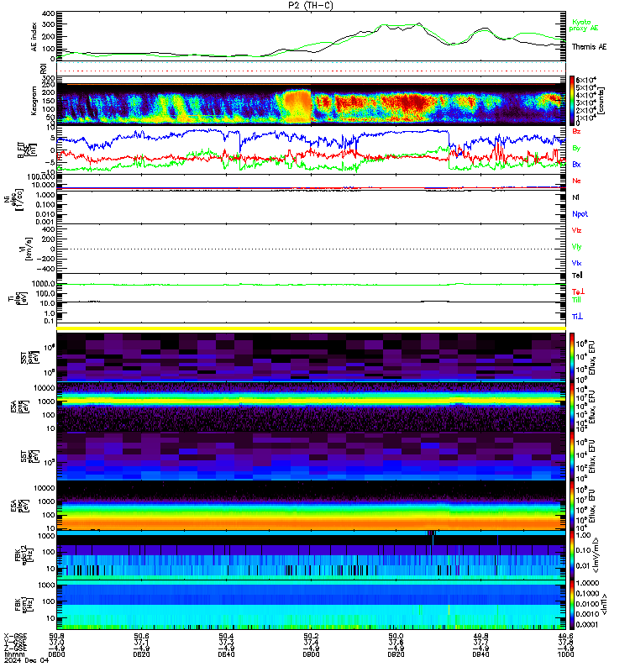
Task: Click the X-GSE value 50.8
Action: [56, 637]
